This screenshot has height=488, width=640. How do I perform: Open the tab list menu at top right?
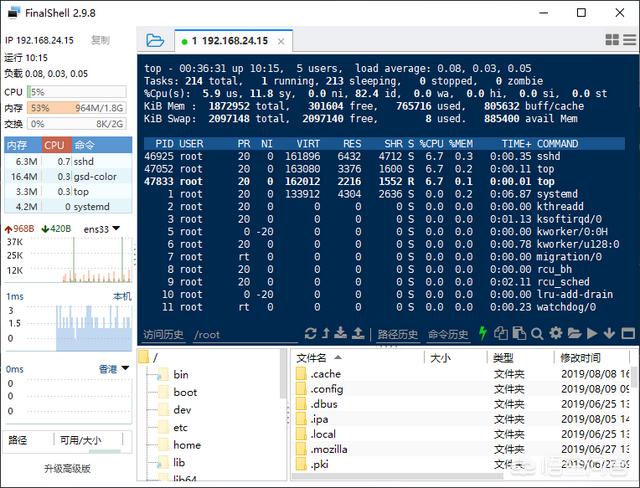[630, 41]
